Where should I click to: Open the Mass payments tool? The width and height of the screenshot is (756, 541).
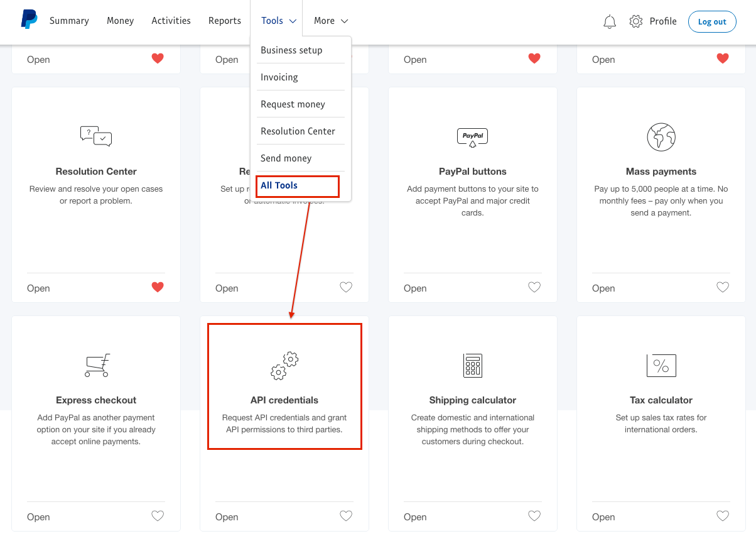(x=603, y=288)
